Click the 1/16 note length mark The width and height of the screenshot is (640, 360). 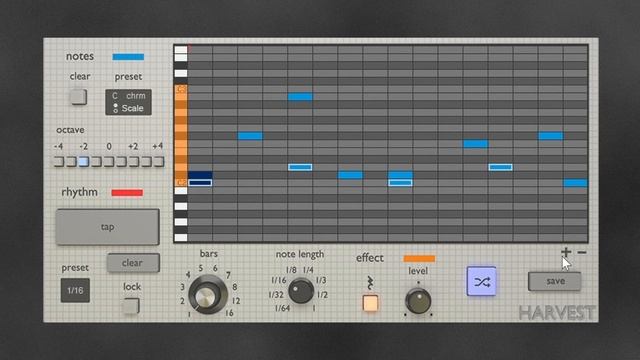[x=279, y=280]
